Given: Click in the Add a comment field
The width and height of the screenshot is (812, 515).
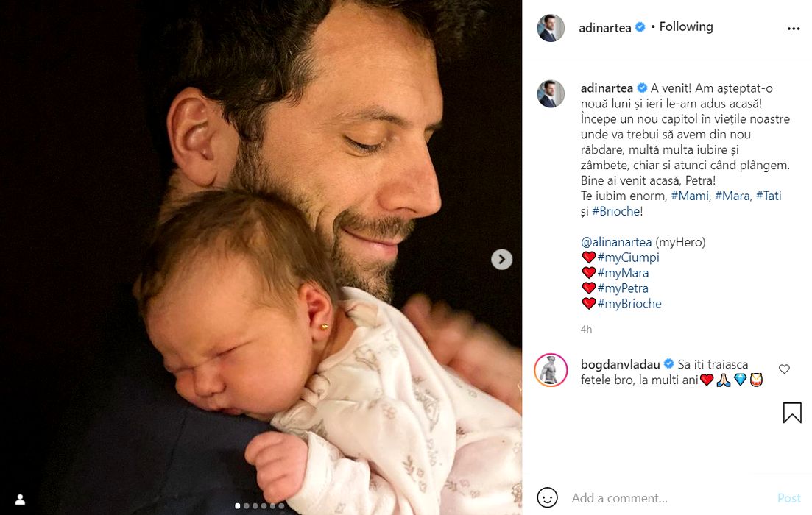Looking at the screenshot, I should coord(663,498).
